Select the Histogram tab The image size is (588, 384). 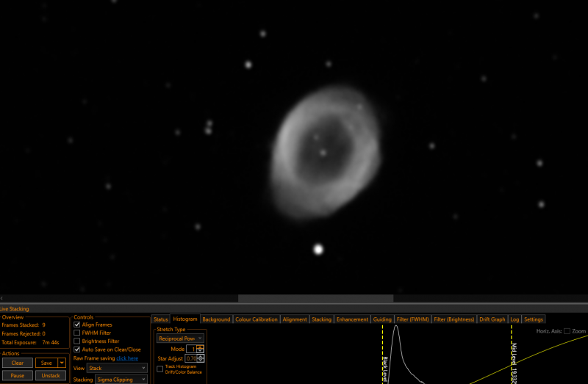(x=185, y=319)
